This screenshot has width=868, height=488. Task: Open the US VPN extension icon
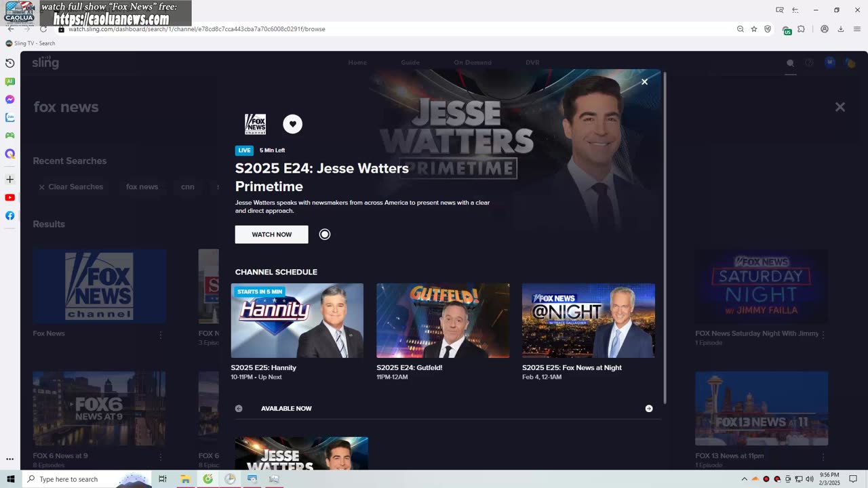point(787,30)
